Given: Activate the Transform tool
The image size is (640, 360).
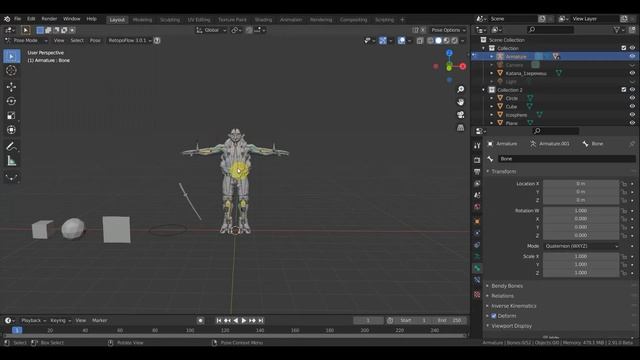Looking at the screenshot, I should (x=11, y=130).
